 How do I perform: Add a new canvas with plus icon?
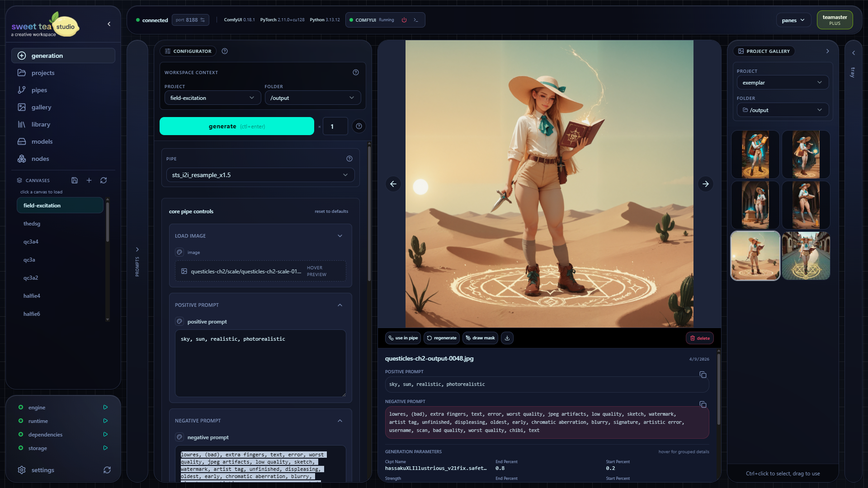coord(89,180)
